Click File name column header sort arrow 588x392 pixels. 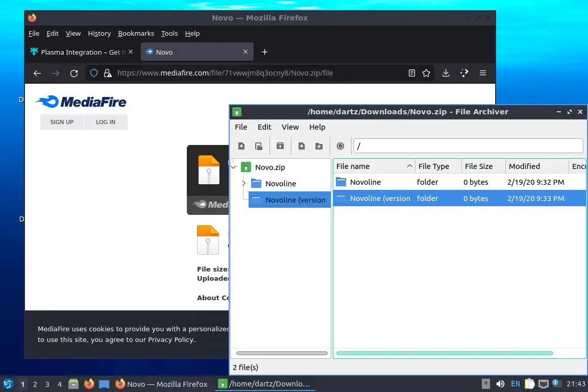coord(409,166)
